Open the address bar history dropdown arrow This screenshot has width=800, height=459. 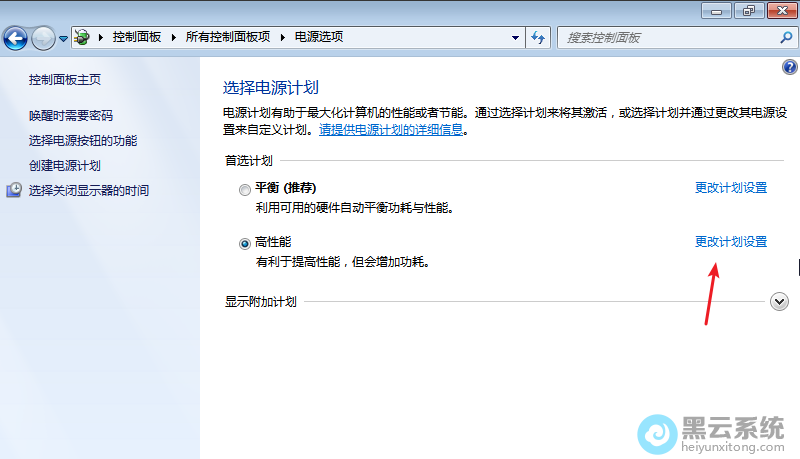click(x=515, y=37)
